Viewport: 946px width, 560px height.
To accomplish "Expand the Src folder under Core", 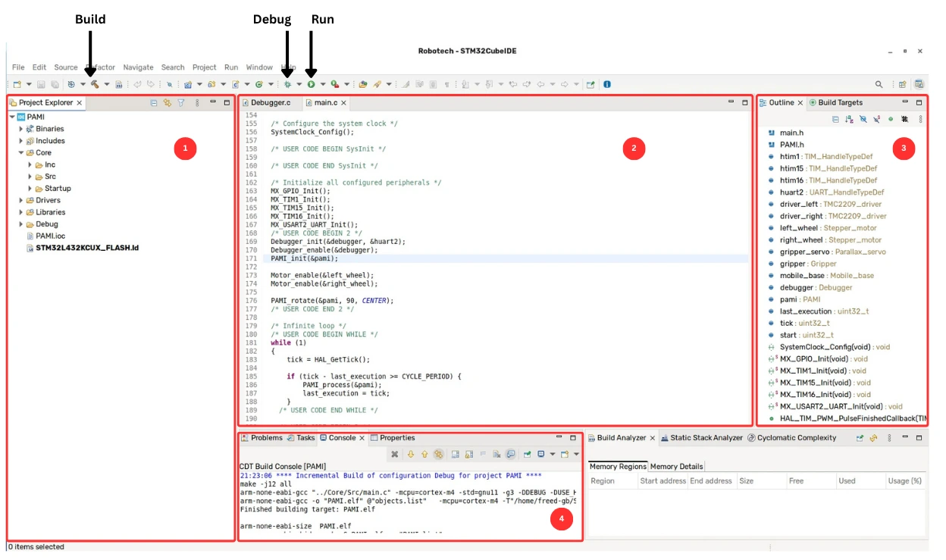I will (30, 177).
